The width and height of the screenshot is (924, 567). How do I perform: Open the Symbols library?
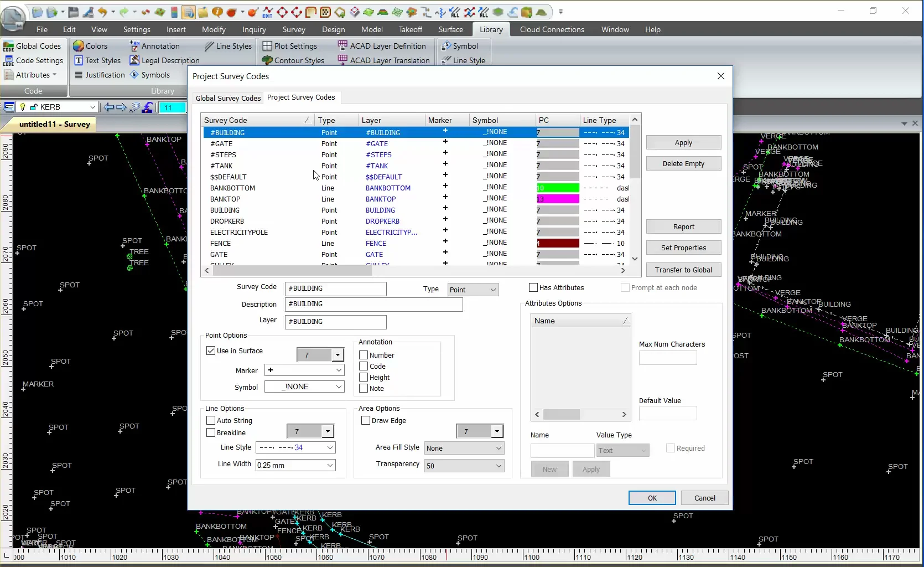pyautogui.click(x=153, y=75)
